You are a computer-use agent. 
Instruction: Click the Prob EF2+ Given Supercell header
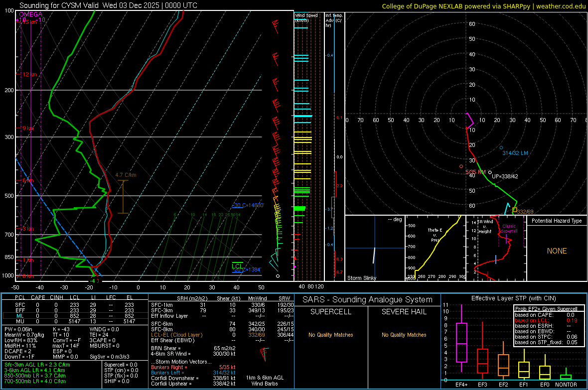pyautogui.click(x=546, y=309)
